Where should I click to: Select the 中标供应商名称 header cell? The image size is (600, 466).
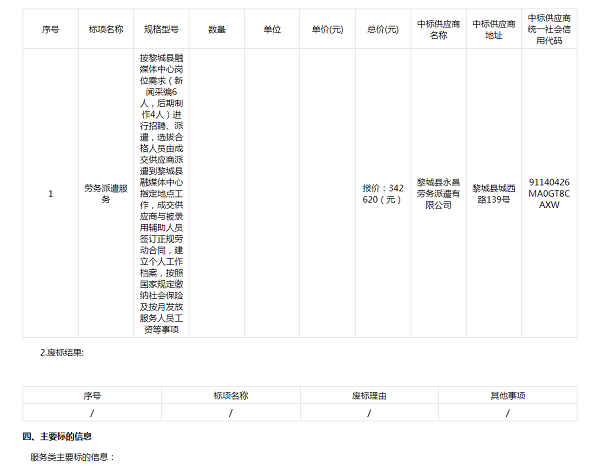438,30
